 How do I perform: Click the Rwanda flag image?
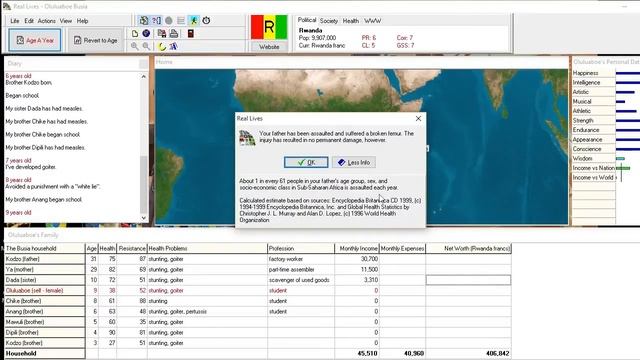coord(269,27)
